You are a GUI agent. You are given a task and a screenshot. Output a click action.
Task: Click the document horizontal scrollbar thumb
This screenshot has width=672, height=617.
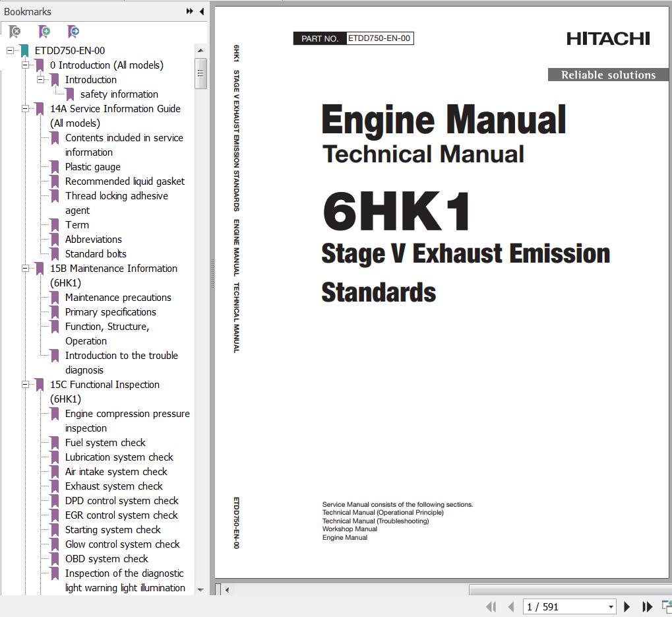click(570, 589)
